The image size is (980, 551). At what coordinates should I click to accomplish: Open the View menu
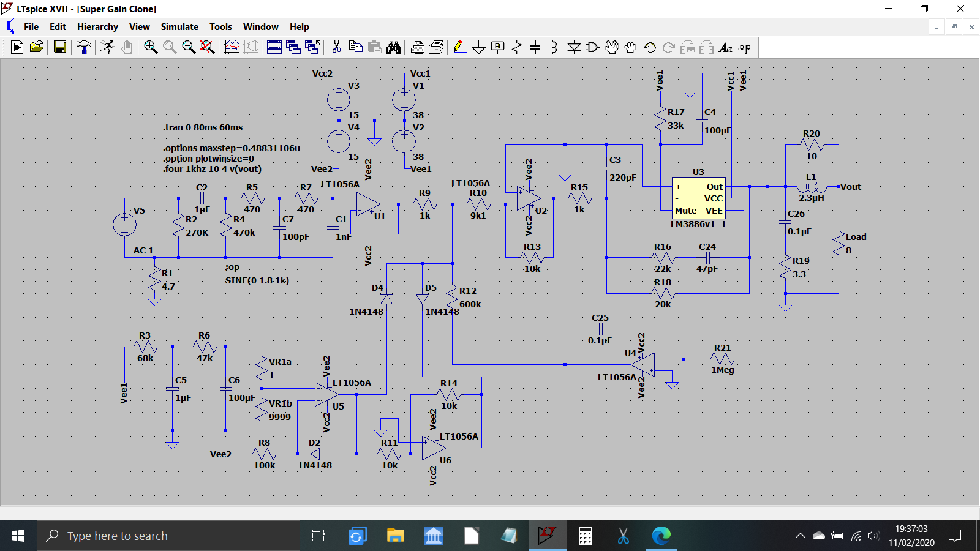140,27
